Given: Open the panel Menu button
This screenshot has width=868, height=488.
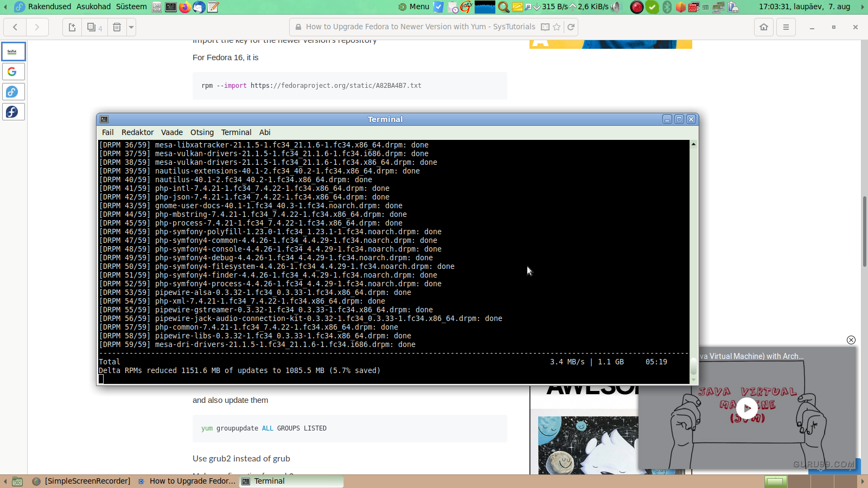Looking at the screenshot, I should pyautogui.click(x=414, y=7).
